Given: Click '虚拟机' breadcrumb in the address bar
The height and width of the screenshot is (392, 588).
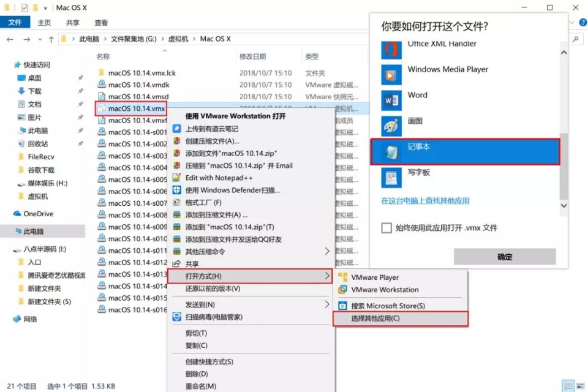Looking at the screenshot, I should pyautogui.click(x=178, y=39).
